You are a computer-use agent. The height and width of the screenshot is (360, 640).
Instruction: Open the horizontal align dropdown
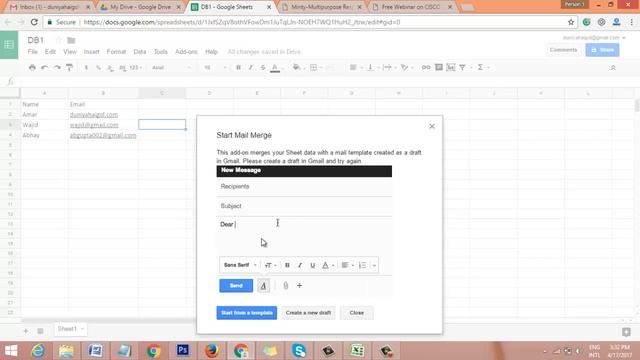(x=356, y=67)
